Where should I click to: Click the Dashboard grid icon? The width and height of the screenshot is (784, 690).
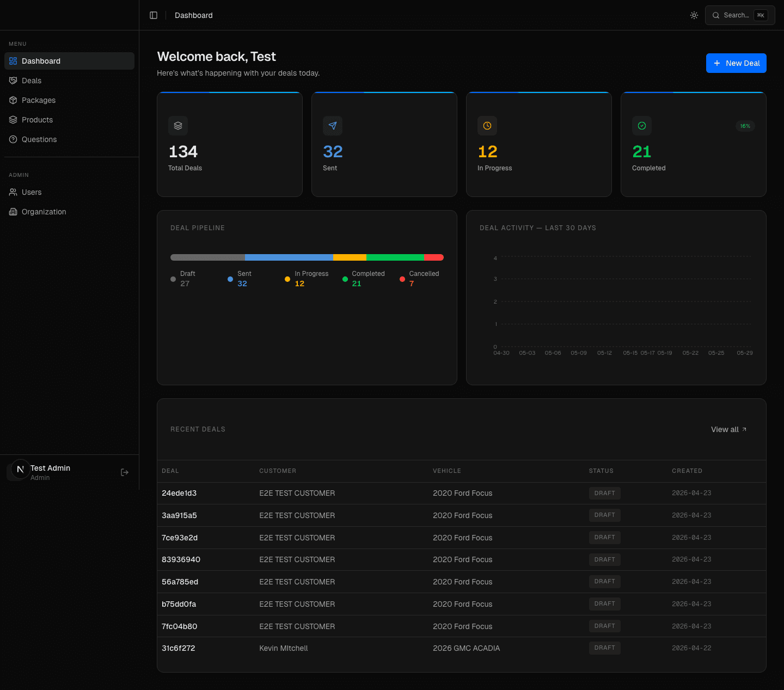tap(13, 61)
